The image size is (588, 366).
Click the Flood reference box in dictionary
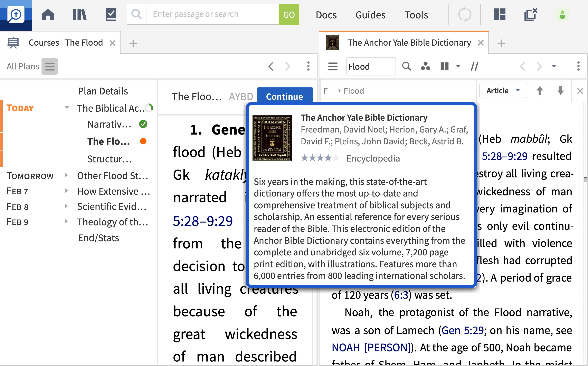pyautogui.click(x=371, y=66)
